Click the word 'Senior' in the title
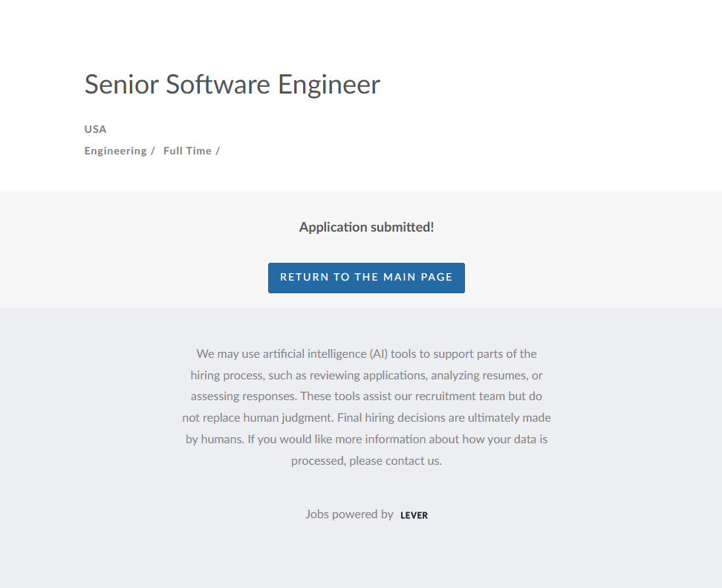This screenshot has height=588, width=722. [121, 85]
